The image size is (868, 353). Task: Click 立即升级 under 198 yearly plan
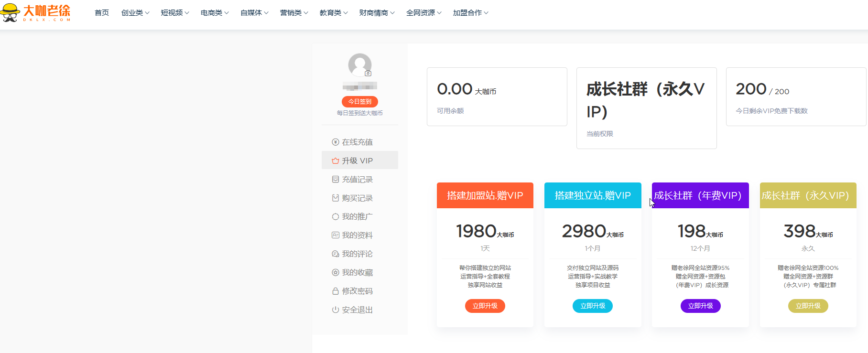tap(700, 306)
